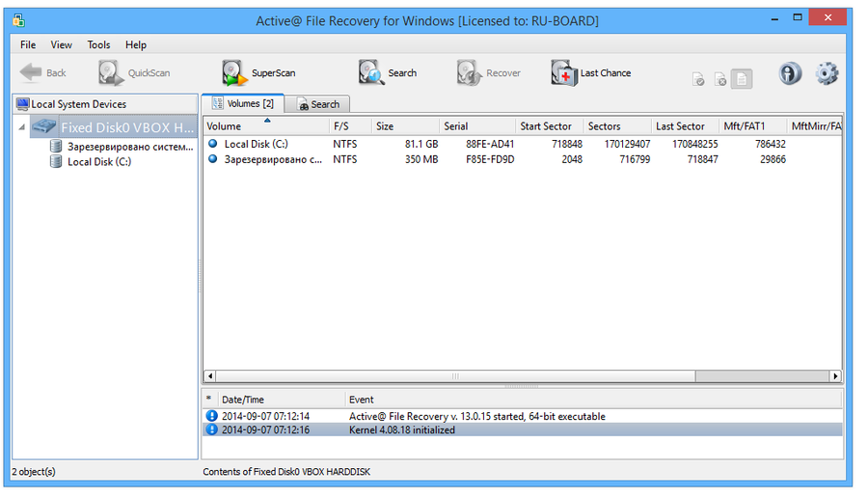Select Local Disk (C:) in the device tree
The image size is (868, 498).
pyautogui.click(x=99, y=162)
